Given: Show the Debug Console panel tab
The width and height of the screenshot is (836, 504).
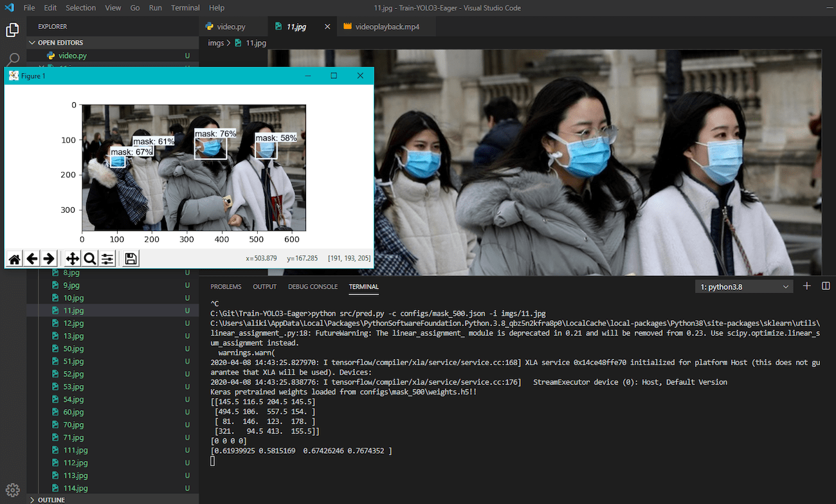Looking at the screenshot, I should [313, 287].
